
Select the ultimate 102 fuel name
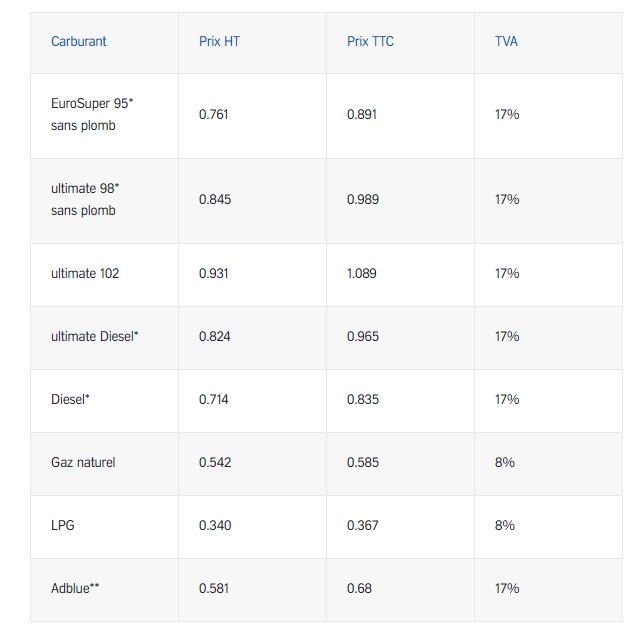[85, 273]
